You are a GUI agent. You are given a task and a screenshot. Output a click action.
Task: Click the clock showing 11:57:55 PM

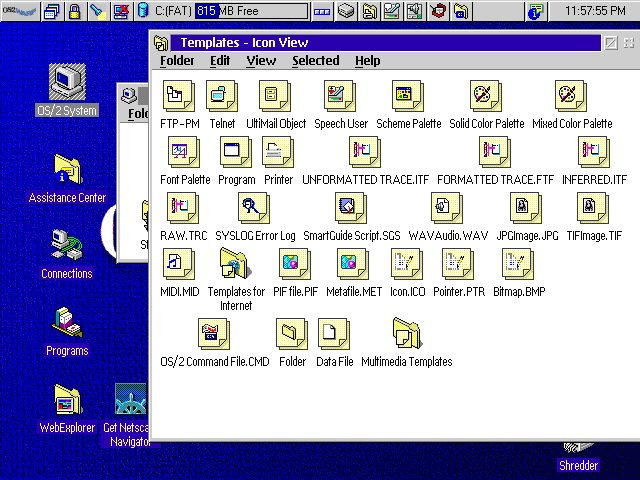click(595, 11)
